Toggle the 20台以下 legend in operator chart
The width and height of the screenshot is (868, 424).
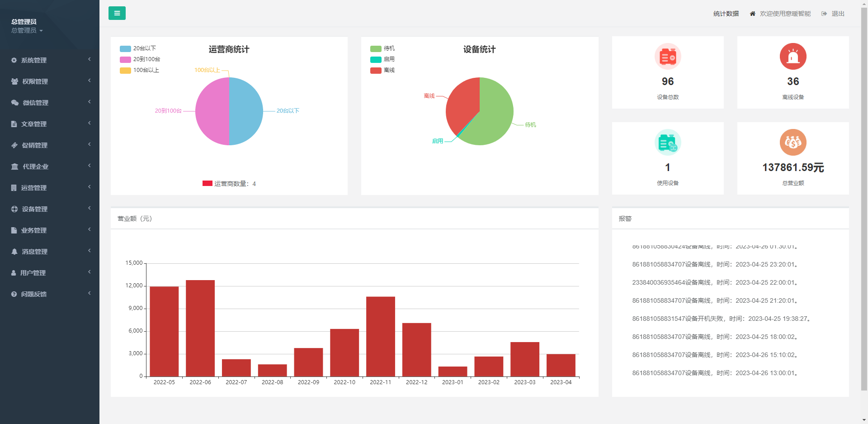coord(138,48)
